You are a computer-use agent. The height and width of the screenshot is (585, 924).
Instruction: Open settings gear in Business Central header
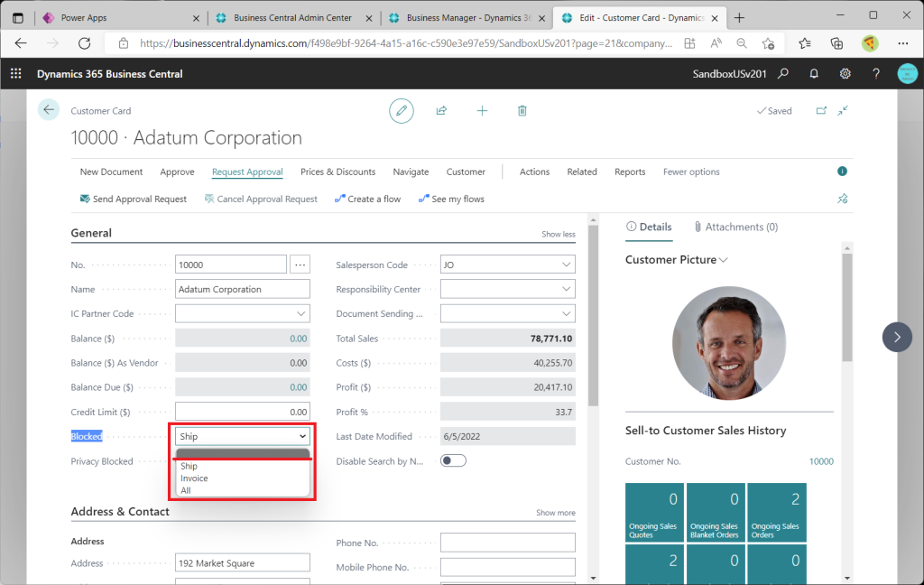coord(845,74)
